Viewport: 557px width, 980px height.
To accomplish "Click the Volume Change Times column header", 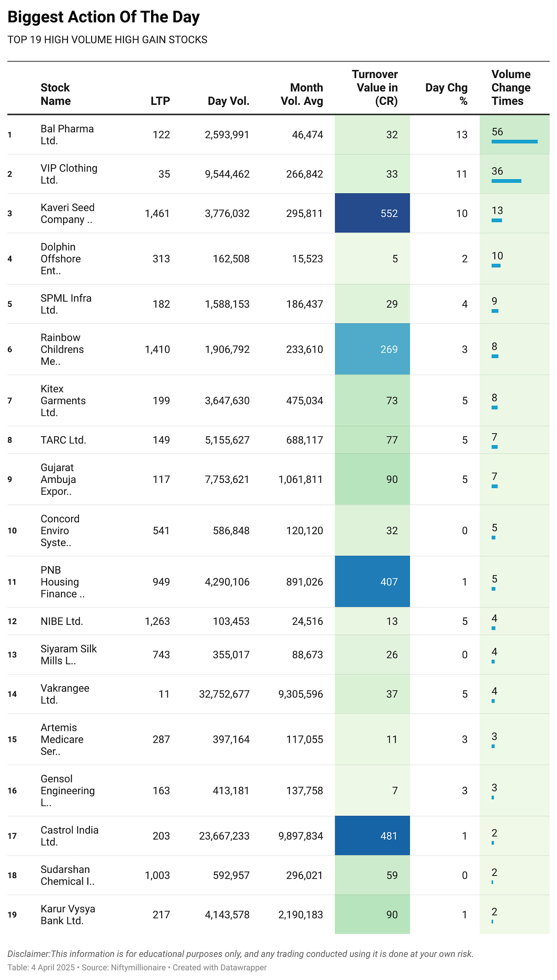I will tap(511, 88).
